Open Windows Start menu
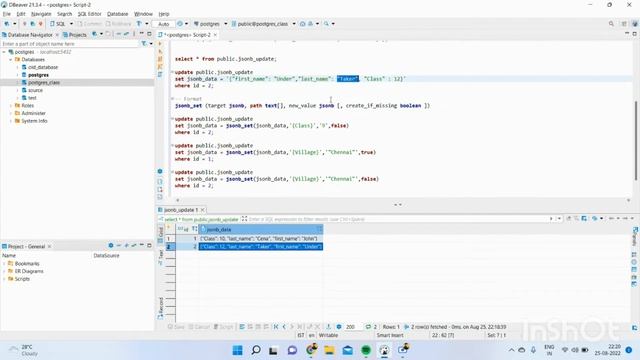This screenshot has height=360, width=640. coord(237,350)
